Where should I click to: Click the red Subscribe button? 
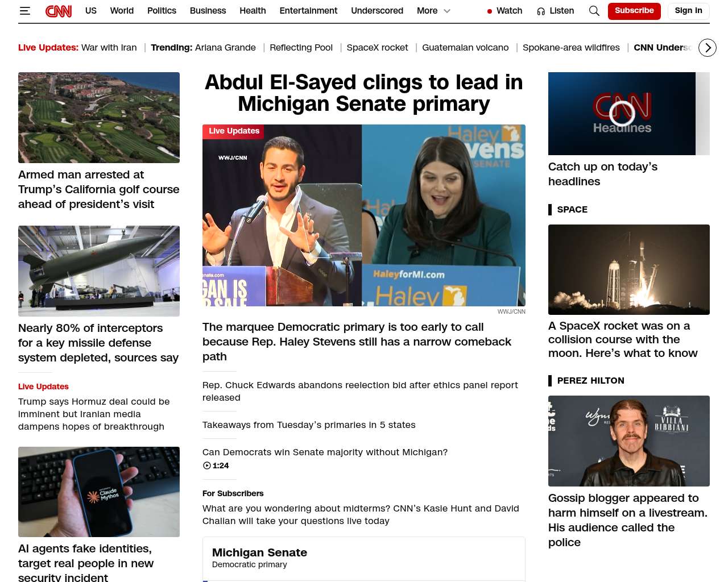634,11
